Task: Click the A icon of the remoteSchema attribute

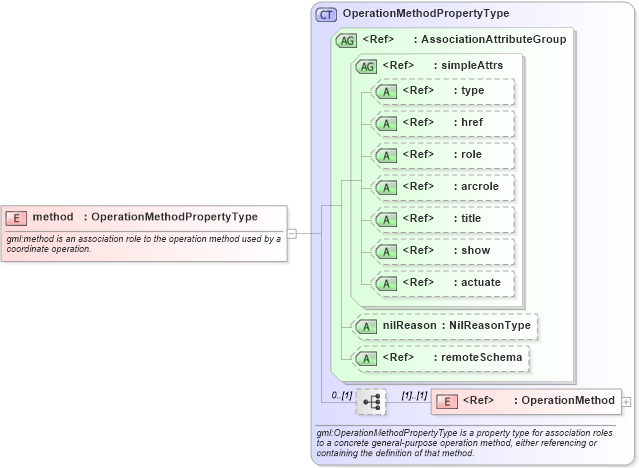Action: click(366, 359)
